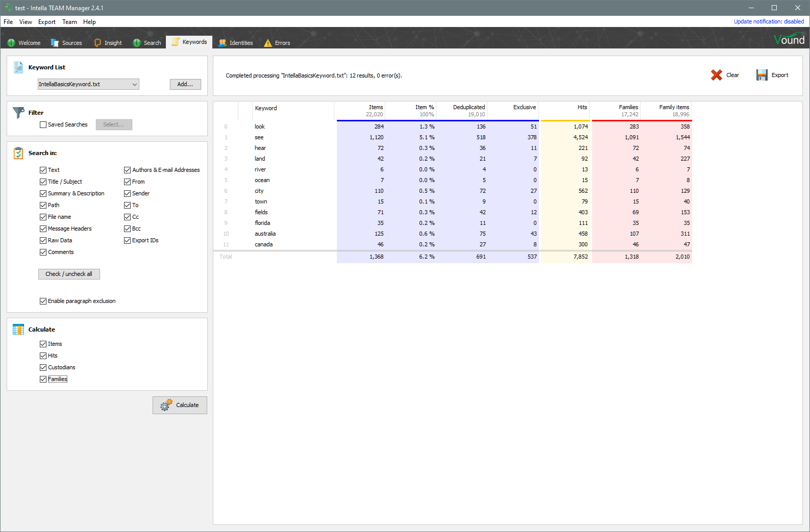Click the Sources tab icon

point(55,43)
